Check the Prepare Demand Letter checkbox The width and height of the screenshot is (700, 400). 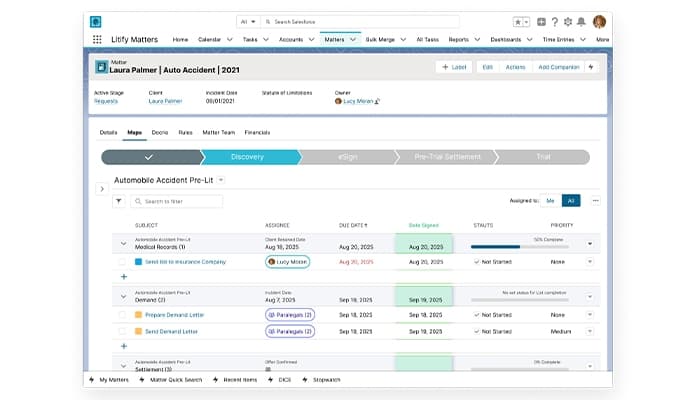(x=122, y=315)
